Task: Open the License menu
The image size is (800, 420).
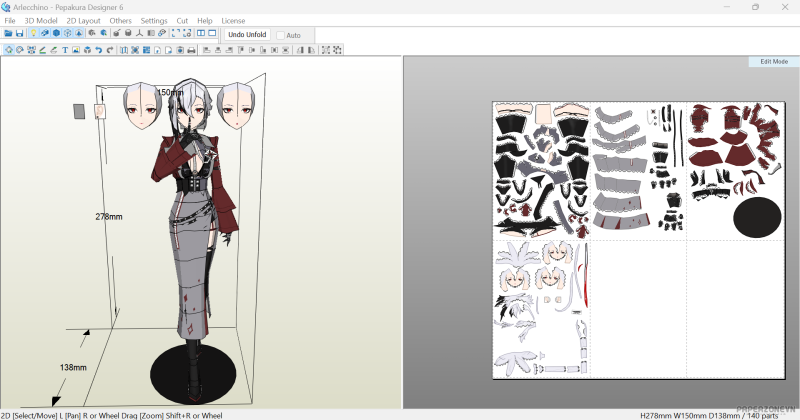Action: (233, 21)
